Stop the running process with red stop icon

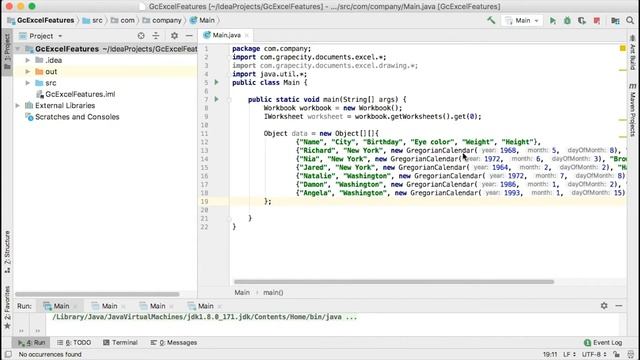[597, 20]
